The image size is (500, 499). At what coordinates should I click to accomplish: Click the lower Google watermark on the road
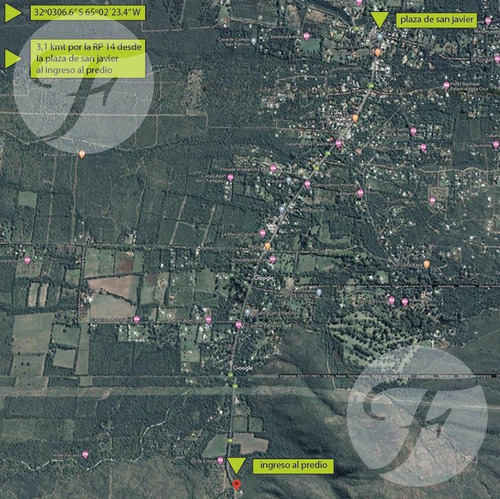point(243,368)
